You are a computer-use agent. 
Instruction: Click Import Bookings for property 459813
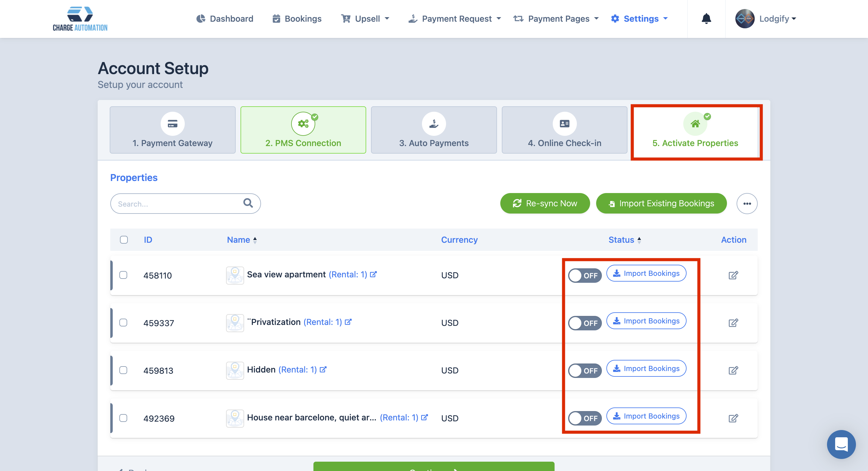tap(646, 368)
